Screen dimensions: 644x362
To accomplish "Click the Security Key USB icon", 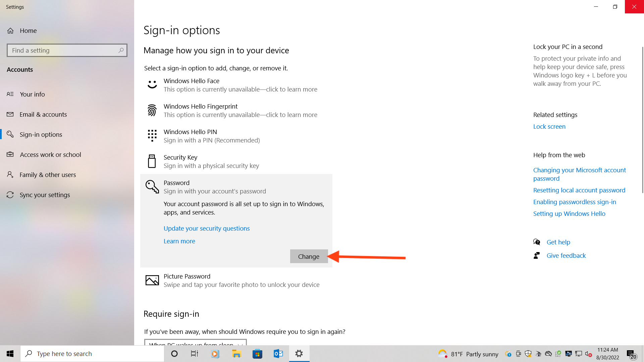I will coord(152,161).
